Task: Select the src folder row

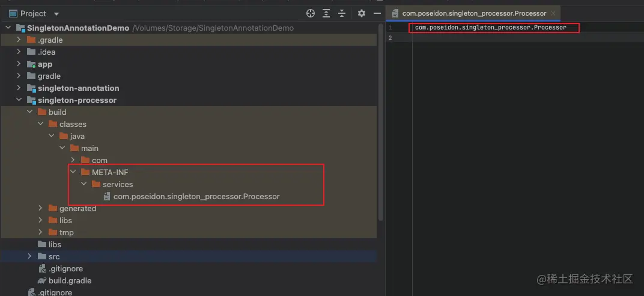Action: point(189,256)
